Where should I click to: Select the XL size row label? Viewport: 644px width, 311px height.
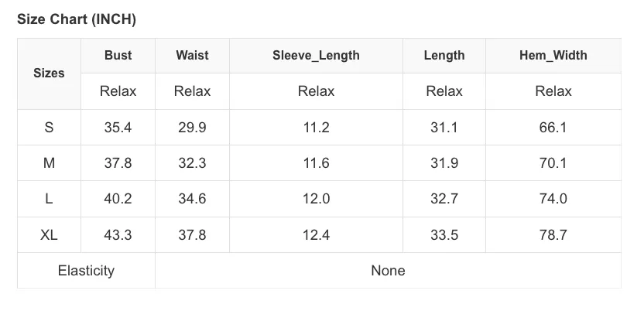(49, 234)
